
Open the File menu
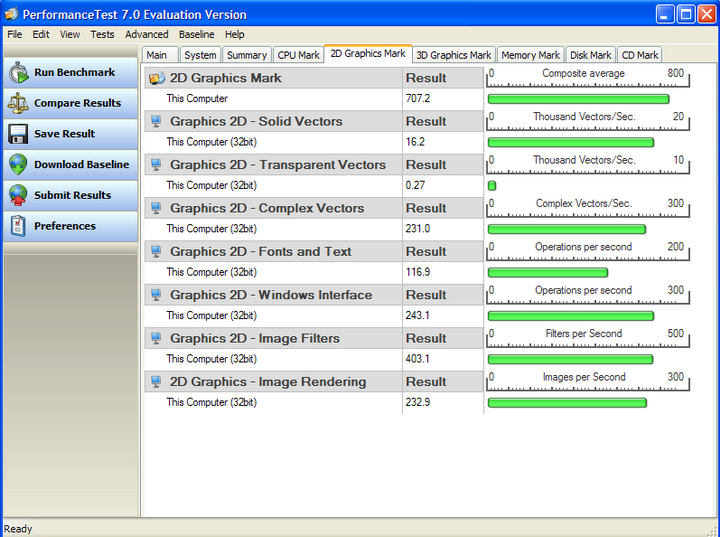15,34
